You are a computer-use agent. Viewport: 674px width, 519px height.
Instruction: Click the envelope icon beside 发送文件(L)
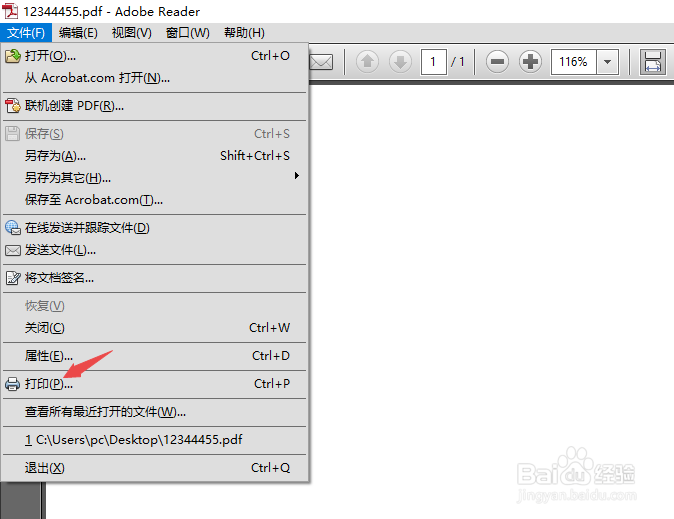tap(12, 250)
